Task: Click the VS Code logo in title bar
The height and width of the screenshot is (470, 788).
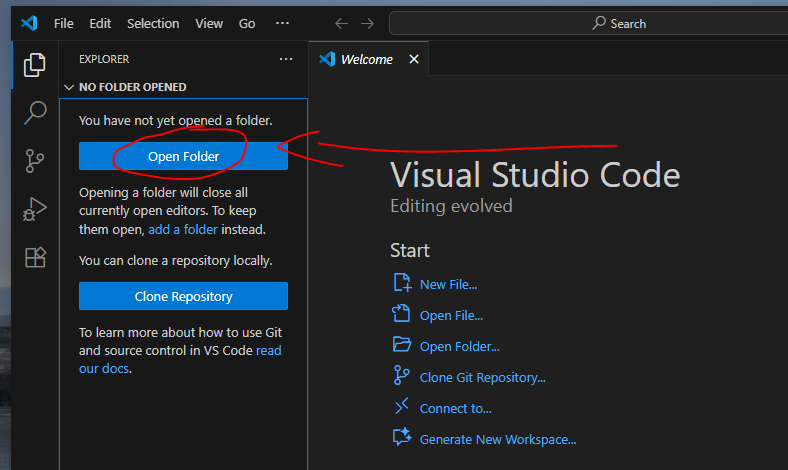Action: click(x=29, y=23)
